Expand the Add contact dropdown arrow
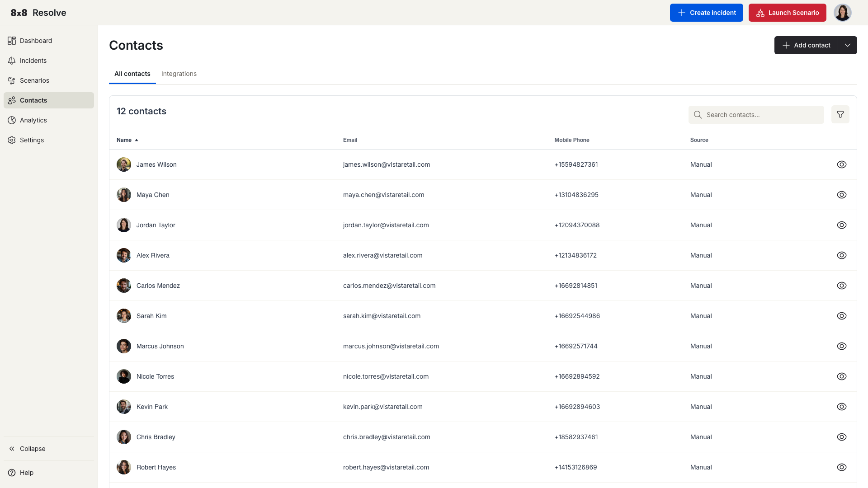This screenshot has width=868, height=488. click(848, 45)
